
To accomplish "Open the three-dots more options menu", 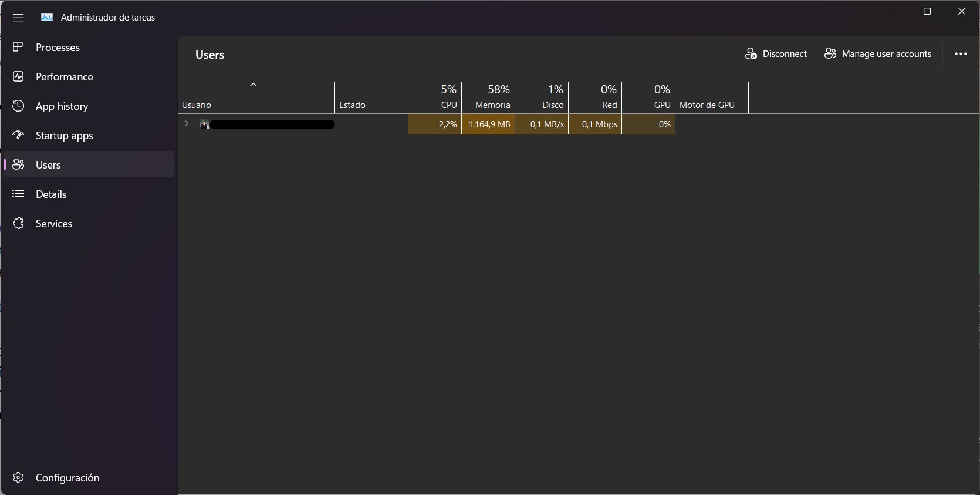I will tap(961, 54).
